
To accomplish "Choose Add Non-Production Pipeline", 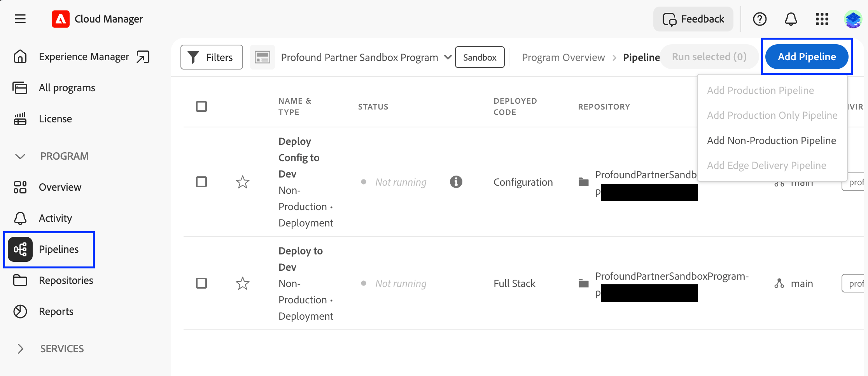I will 772,141.
